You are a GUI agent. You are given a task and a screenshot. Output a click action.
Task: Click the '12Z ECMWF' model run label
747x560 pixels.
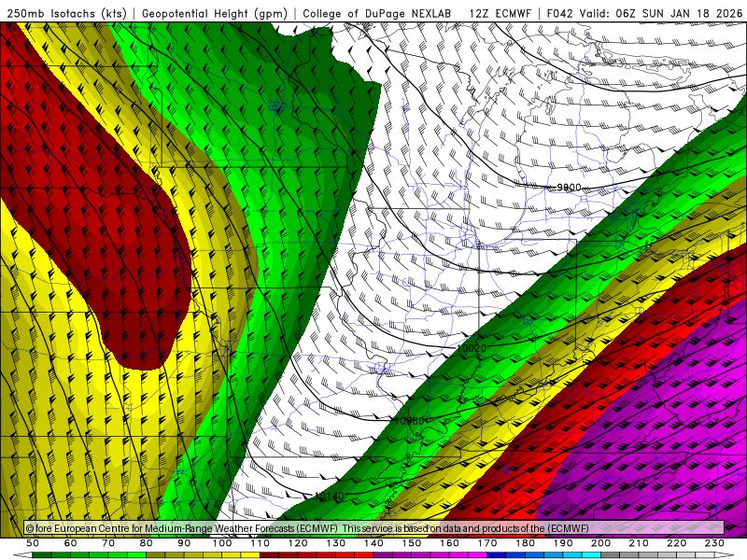[x=500, y=14]
